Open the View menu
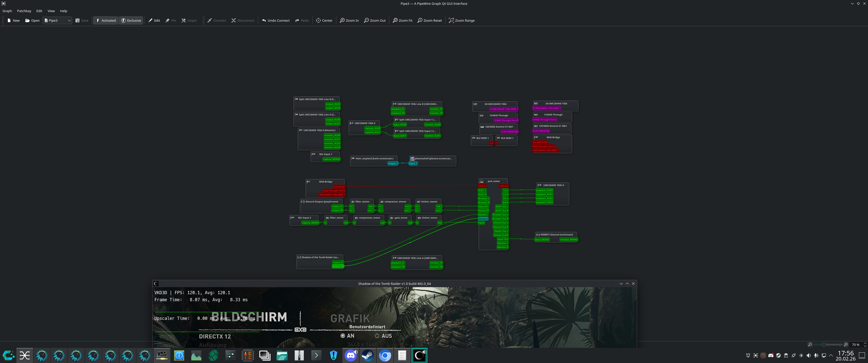The height and width of the screenshot is (363, 868). [x=51, y=11]
